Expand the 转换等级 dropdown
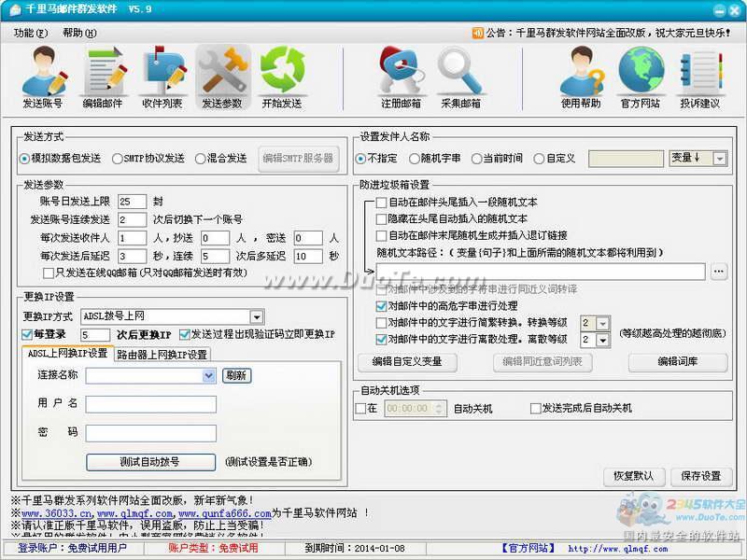The image size is (747, 560). [602, 323]
